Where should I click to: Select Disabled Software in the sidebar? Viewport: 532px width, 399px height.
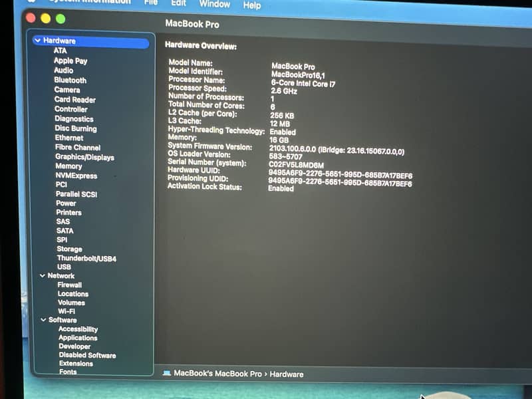pos(88,355)
